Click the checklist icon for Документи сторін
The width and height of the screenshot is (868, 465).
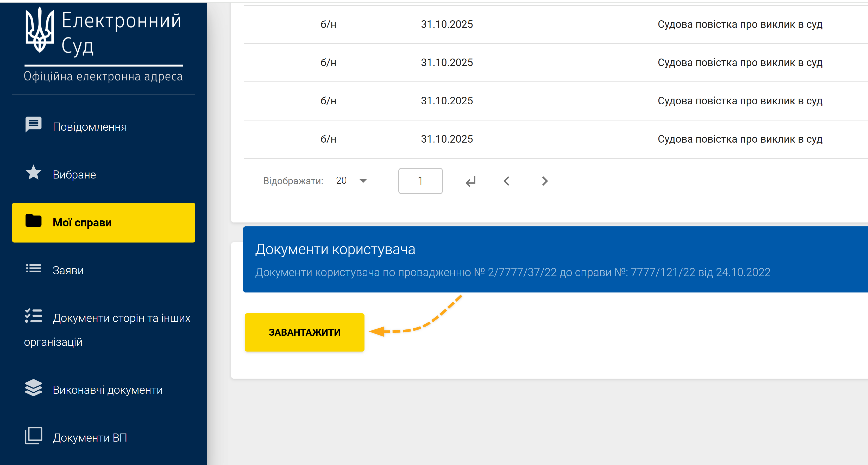[x=33, y=316]
